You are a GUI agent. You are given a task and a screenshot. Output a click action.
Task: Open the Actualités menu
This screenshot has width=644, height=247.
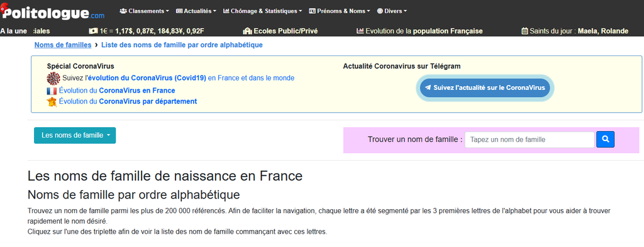196,11
